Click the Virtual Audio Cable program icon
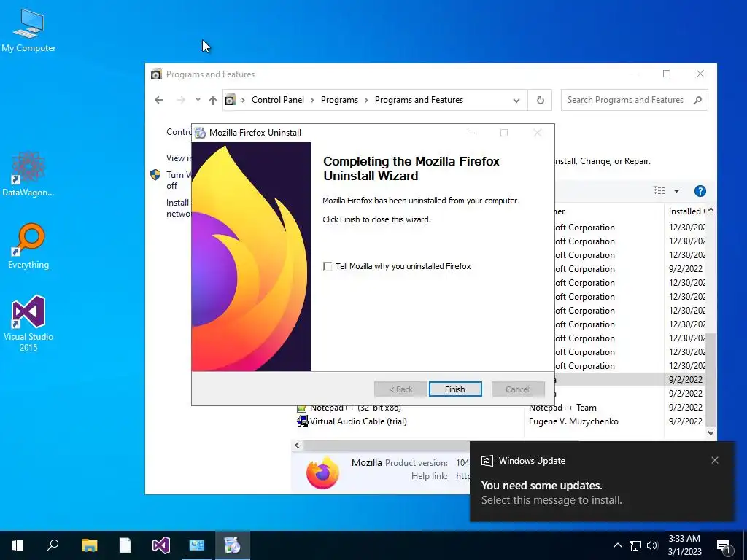Screen dimensions: 747x560 tap(302, 421)
